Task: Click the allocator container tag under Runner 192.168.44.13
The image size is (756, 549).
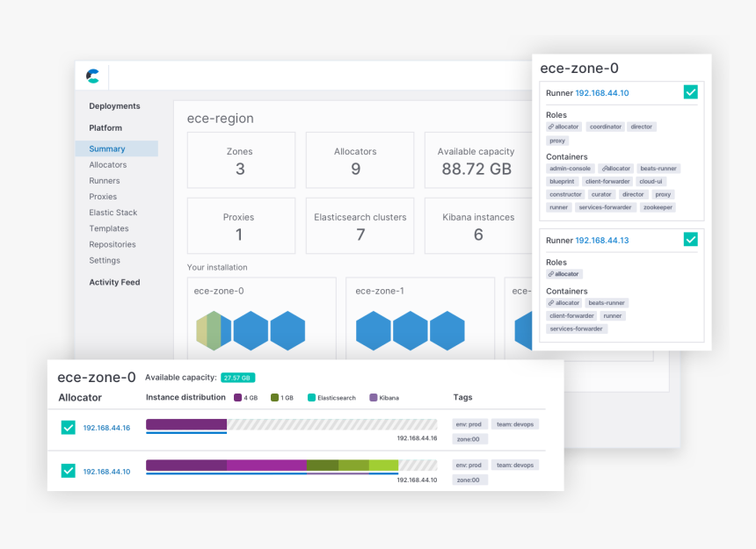Action: [x=563, y=303]
